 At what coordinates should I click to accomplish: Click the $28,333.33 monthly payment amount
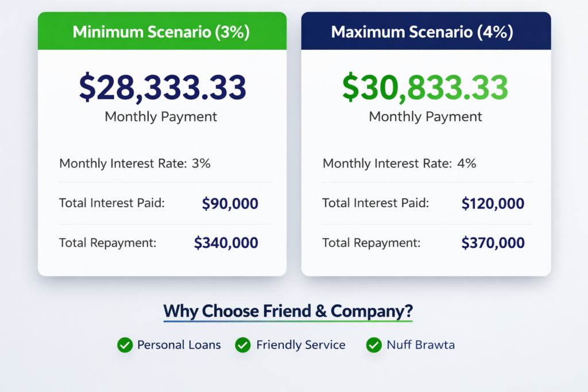(x=162, y=87)
